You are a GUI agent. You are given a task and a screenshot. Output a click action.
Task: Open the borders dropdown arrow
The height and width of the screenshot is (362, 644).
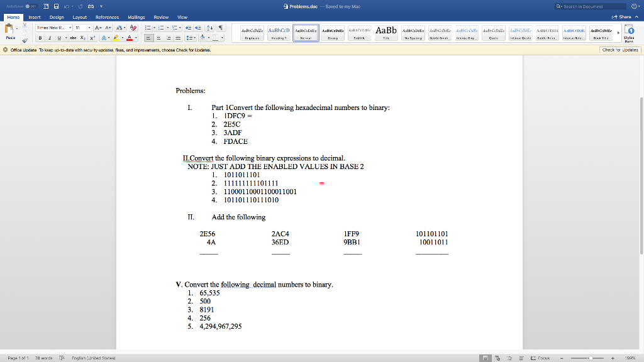(222, 38)
